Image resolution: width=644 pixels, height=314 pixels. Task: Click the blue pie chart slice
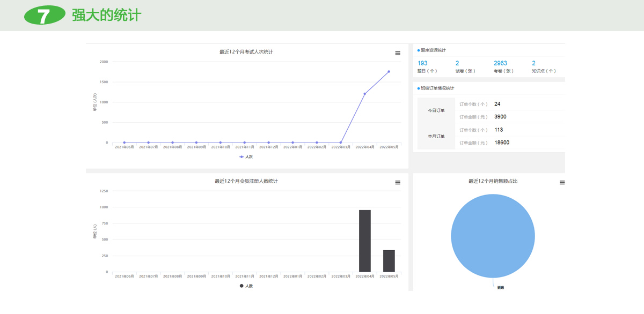(x=493, y=236)
